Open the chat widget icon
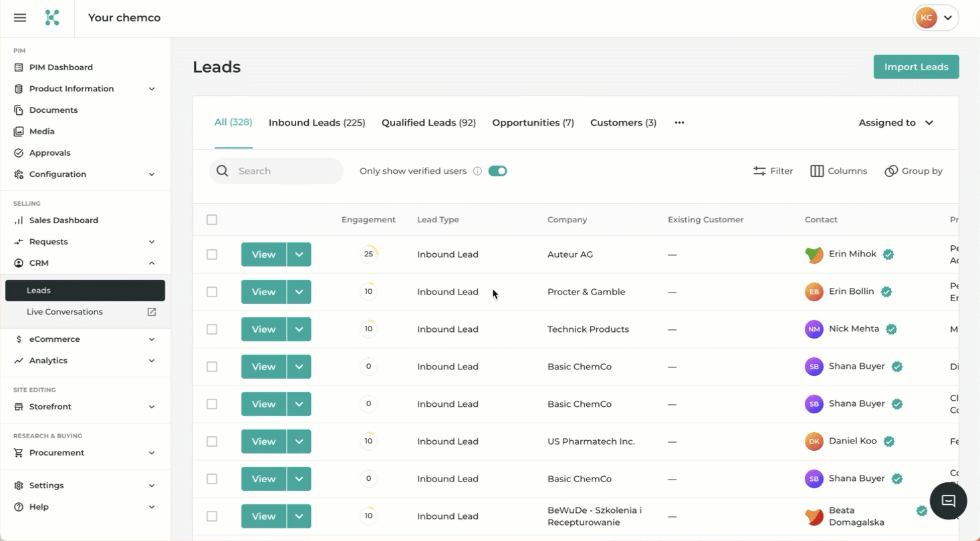Image resolution: width=980 pixels, height=541 pixels. (948, 501)
